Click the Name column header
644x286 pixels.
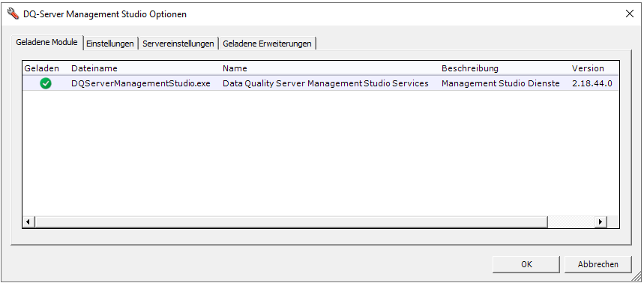pyautogui.click(x=235, y=68)
